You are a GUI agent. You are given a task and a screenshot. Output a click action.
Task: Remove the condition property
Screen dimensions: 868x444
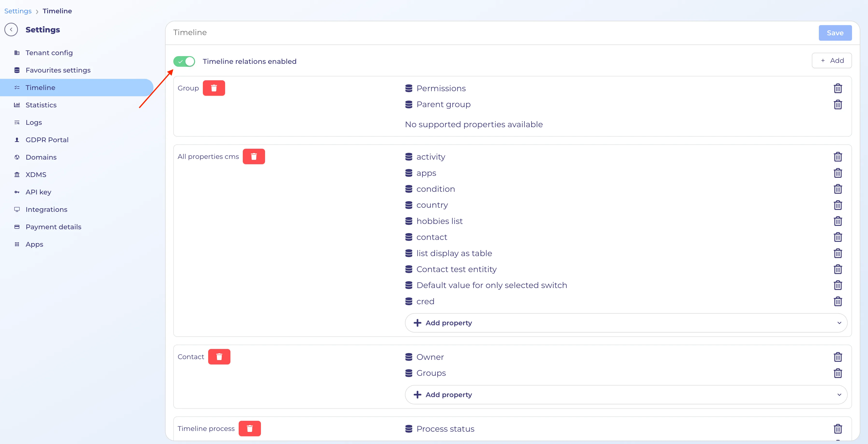pyautogui.click(x=838, y=189)
